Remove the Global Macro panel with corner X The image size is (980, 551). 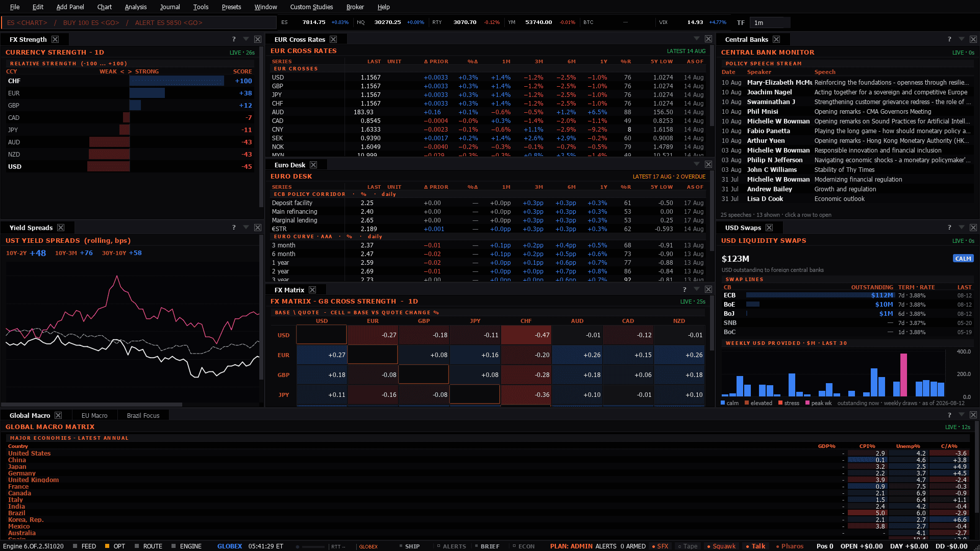click(973, 415)
